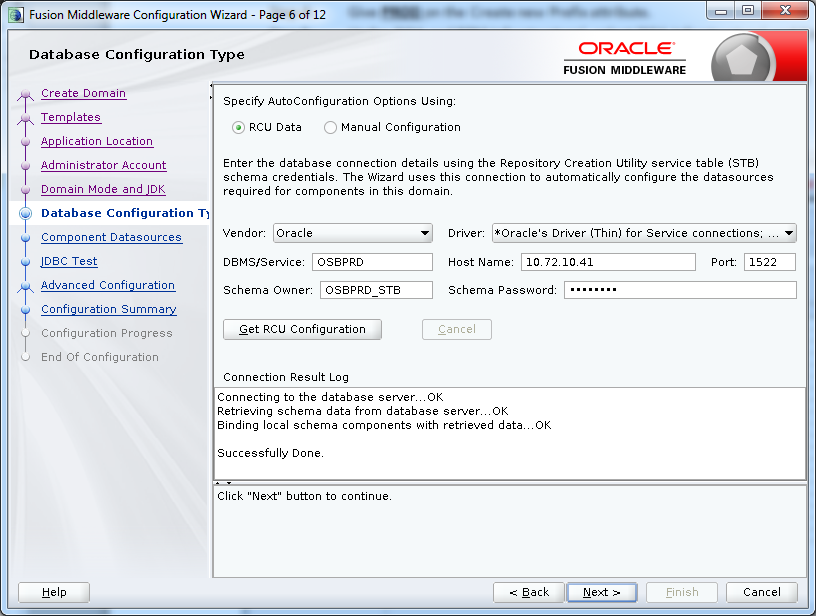This screenshot has width=816, height=616.
Task: Open the Application Location step link
Action: pyautogui.click(x=97, y=141)
